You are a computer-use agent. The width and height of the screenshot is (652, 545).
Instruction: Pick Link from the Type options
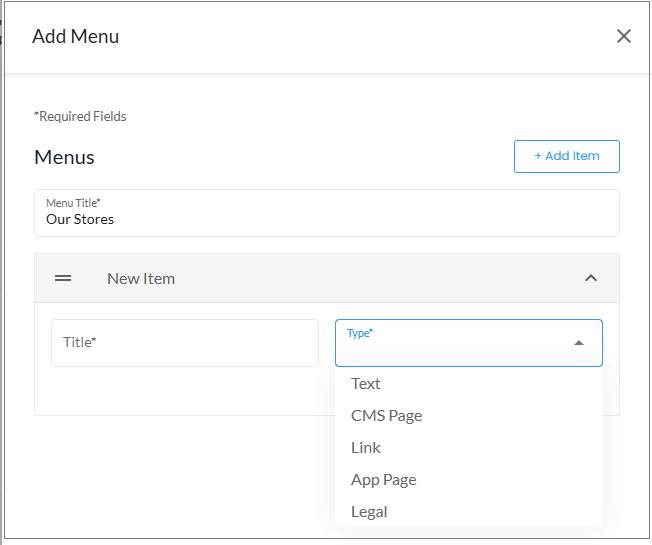click(366, 447)
